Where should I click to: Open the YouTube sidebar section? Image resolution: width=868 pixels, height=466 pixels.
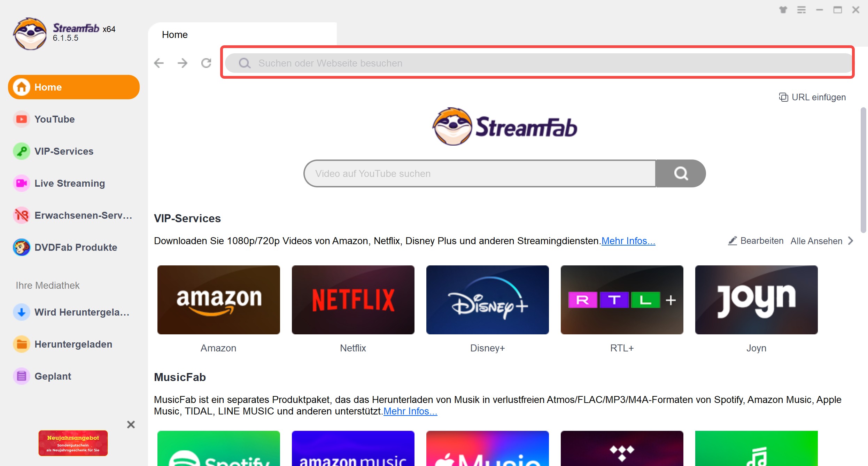tap(74, 119)
